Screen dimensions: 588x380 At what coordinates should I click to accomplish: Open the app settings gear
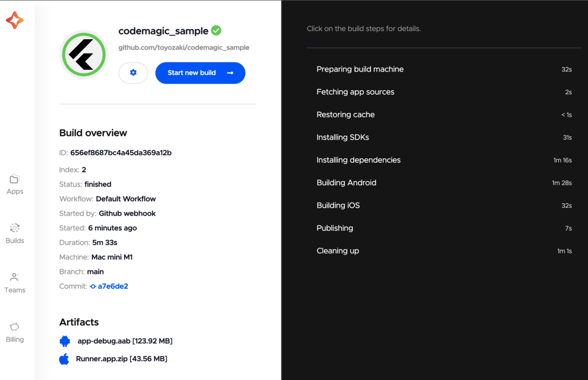pyautogui.click(x=133, y=73)
